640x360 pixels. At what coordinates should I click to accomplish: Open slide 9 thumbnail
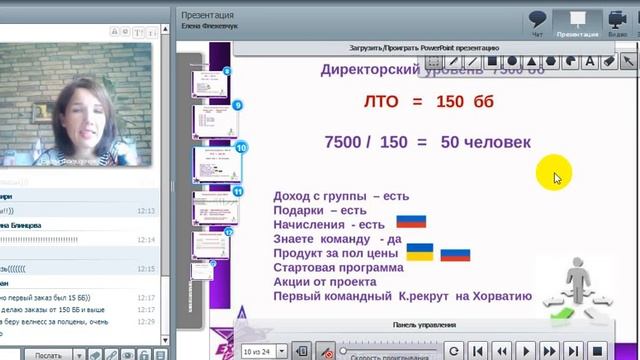tap(215, 122)
